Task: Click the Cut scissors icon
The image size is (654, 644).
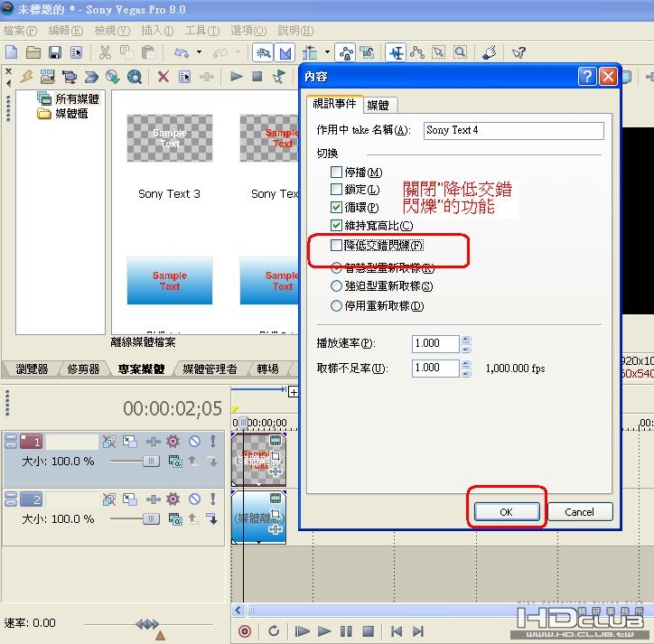Action: point(105,52)
